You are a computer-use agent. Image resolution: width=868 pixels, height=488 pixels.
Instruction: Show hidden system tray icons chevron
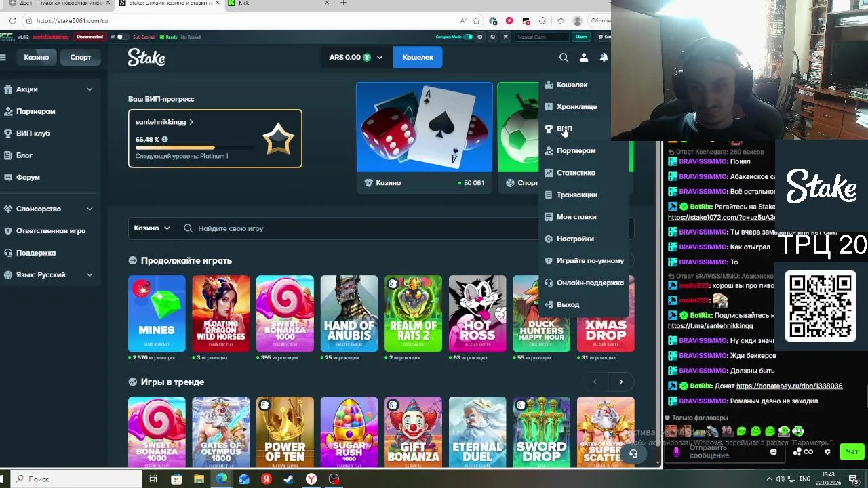click(x=770, y=479)
